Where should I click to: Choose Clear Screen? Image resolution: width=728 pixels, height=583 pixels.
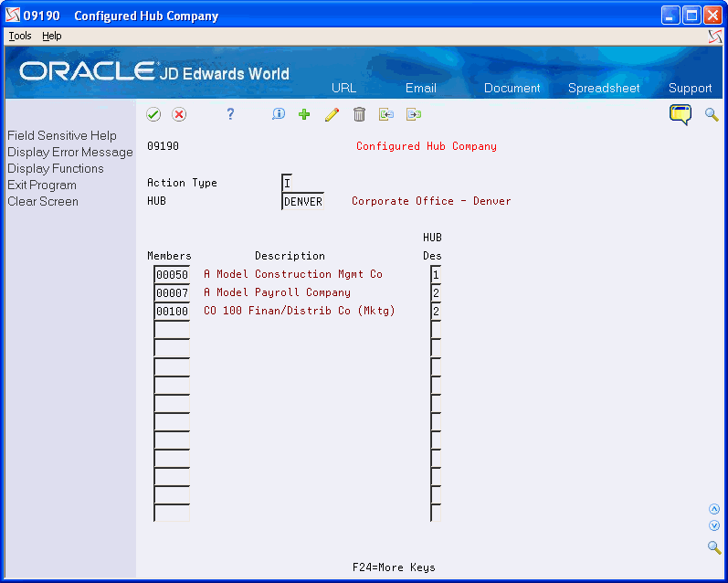(x=43, y=202)
